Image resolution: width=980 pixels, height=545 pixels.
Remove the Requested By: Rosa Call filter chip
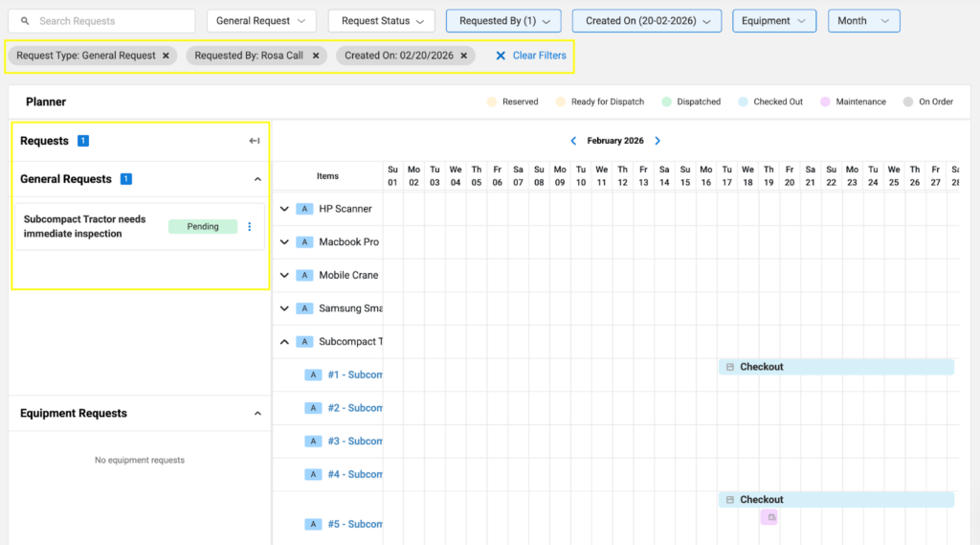tap(316, 56)
